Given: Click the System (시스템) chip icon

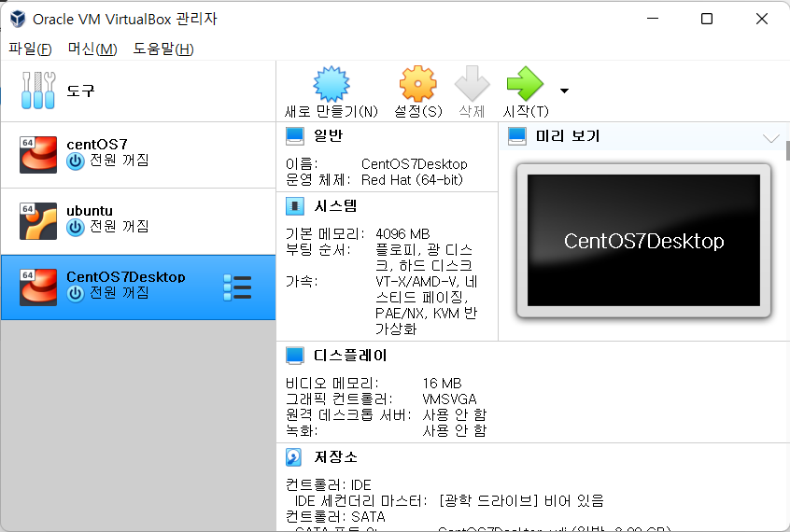Looking at the screenshot, I should tap(295, 206).
